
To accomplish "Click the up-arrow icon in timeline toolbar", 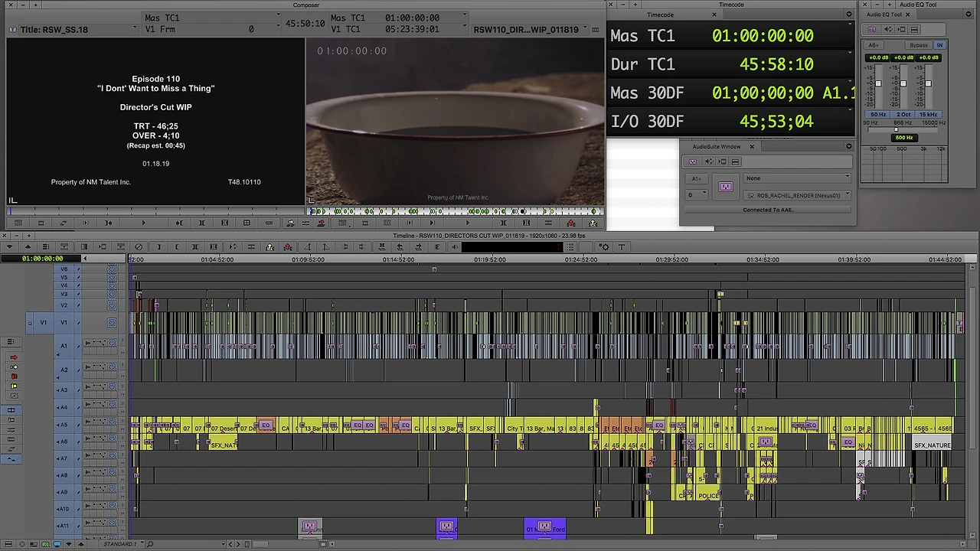I will click(28, 246).
